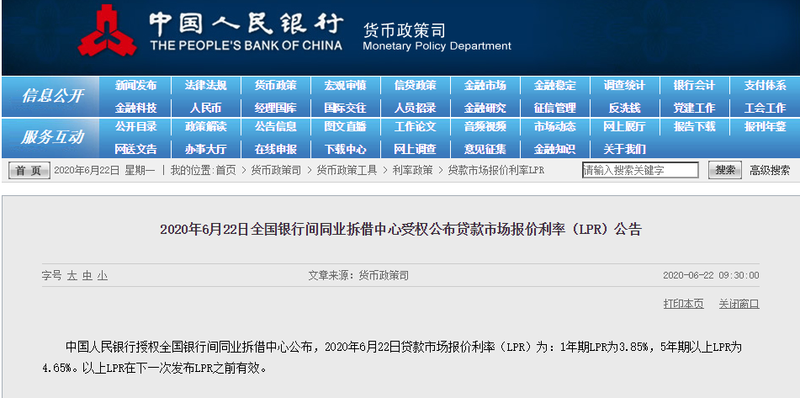
Task: Follow the breadcrumb link 贷款市场报价利率LPR
Action: click(x=496, y=170)
